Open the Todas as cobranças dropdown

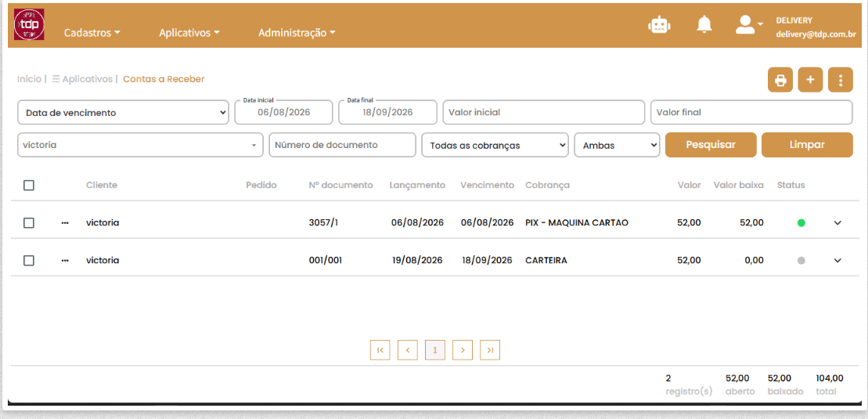495,145
